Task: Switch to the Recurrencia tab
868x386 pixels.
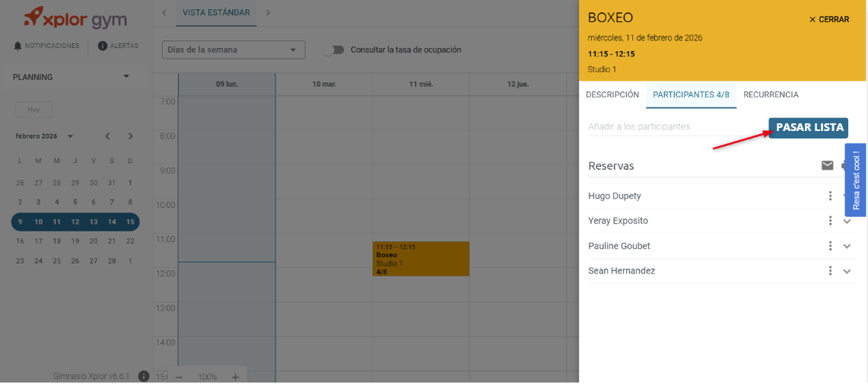Action: coord(771,94)
